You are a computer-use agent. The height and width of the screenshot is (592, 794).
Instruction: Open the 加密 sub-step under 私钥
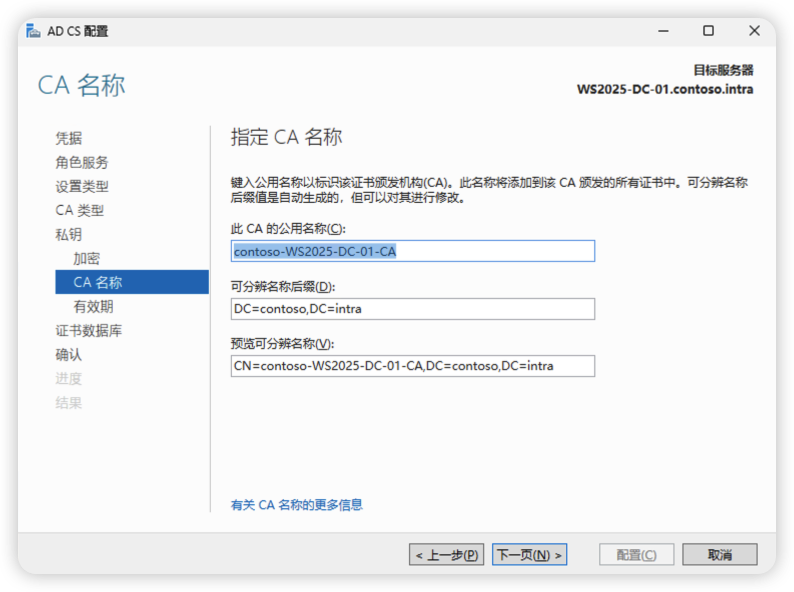click(x=87, y=258)
